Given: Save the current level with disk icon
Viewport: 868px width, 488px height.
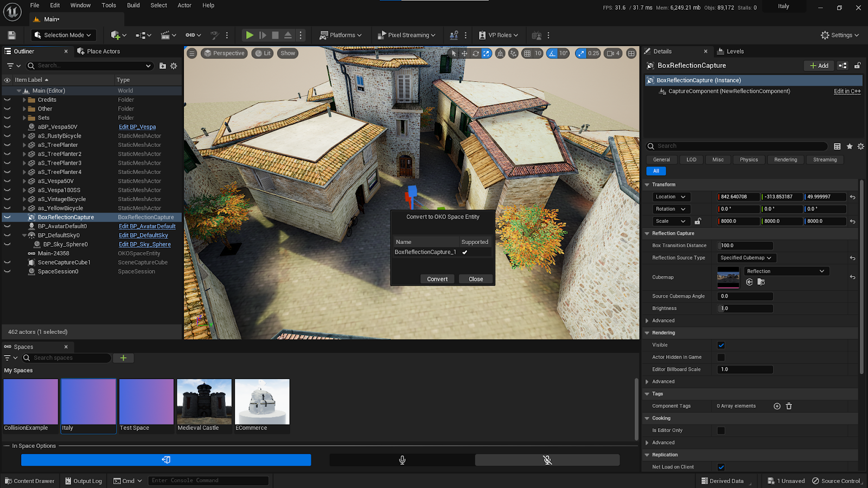Looking at the screenshot, I should click(11, 35).
